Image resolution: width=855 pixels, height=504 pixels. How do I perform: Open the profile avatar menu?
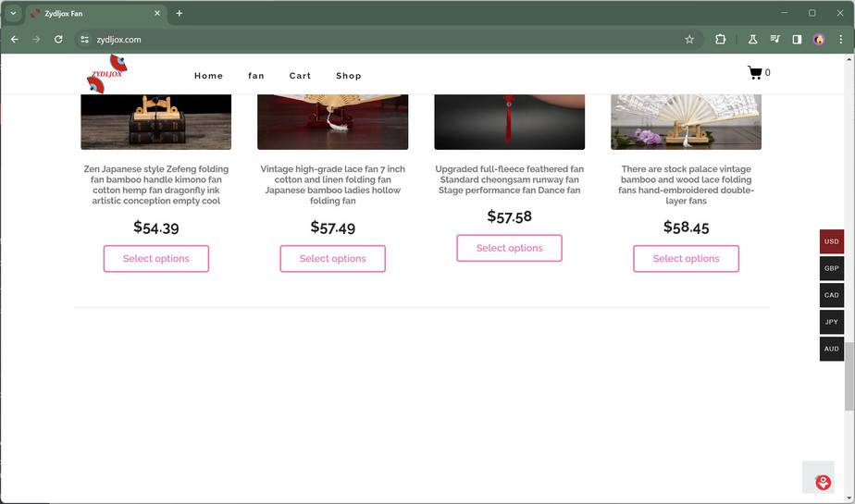819,39
